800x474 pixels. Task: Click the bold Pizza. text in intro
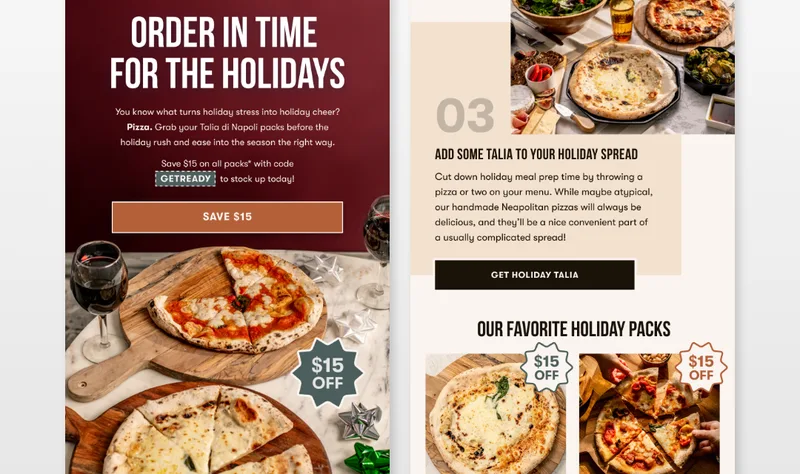click(x=139, y=127)
